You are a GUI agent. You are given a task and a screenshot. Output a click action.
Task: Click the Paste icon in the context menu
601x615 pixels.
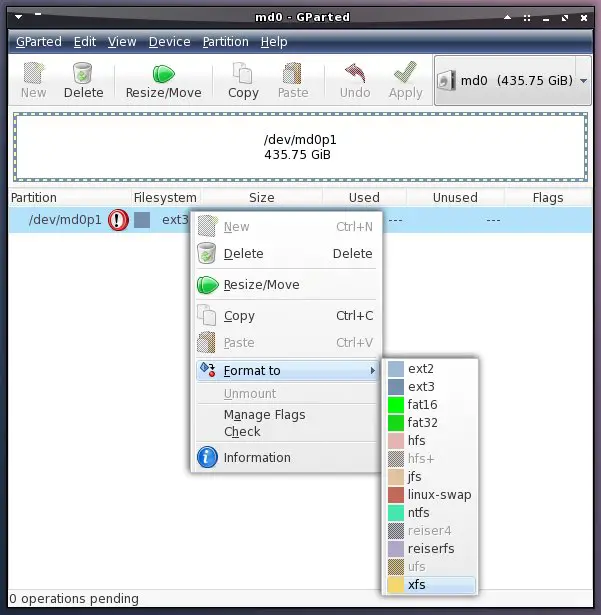pyautogui.click(x=207, y=342)
